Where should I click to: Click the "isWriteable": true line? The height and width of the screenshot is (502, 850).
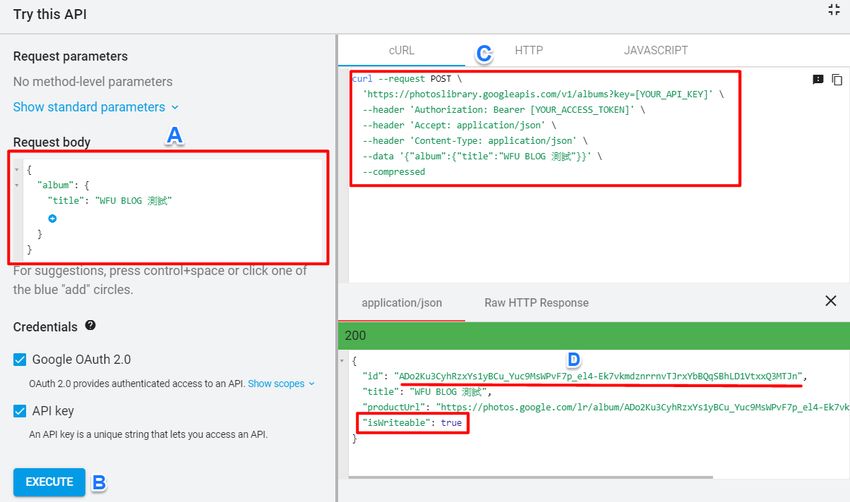click(412, 423)
